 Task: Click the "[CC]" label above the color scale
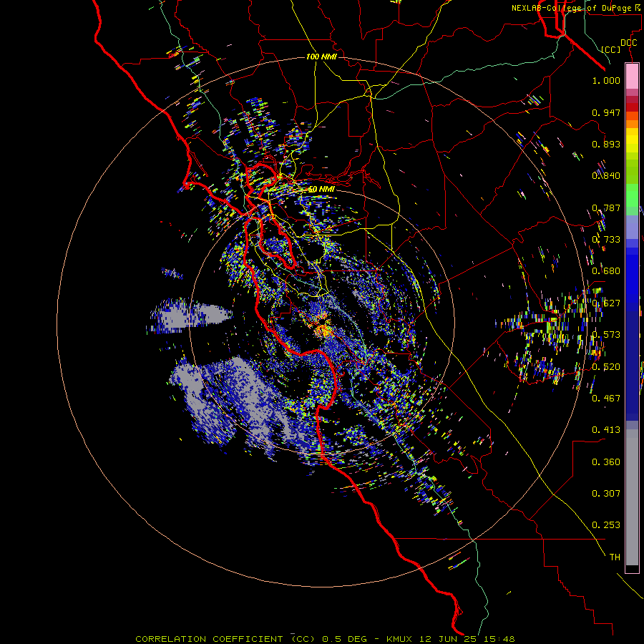(611, 49)
